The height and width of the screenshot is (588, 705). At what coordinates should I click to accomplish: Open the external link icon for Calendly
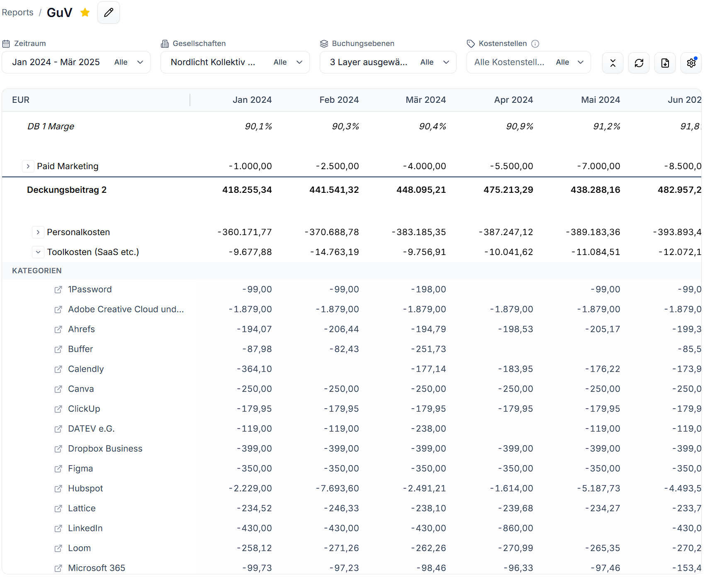coord(58,369)
